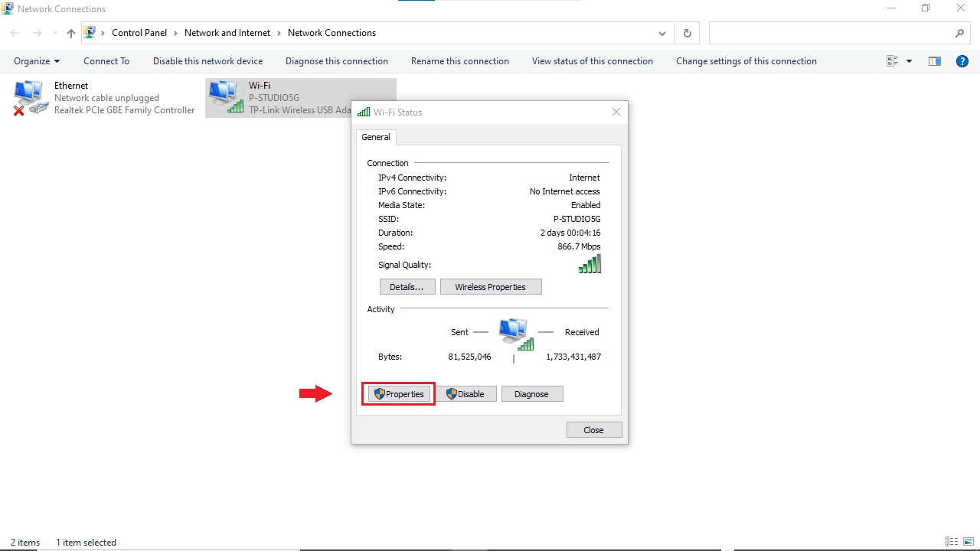Expand the change view options arrow
Viewport: 980px width, 551px height.
pos(909,61)
